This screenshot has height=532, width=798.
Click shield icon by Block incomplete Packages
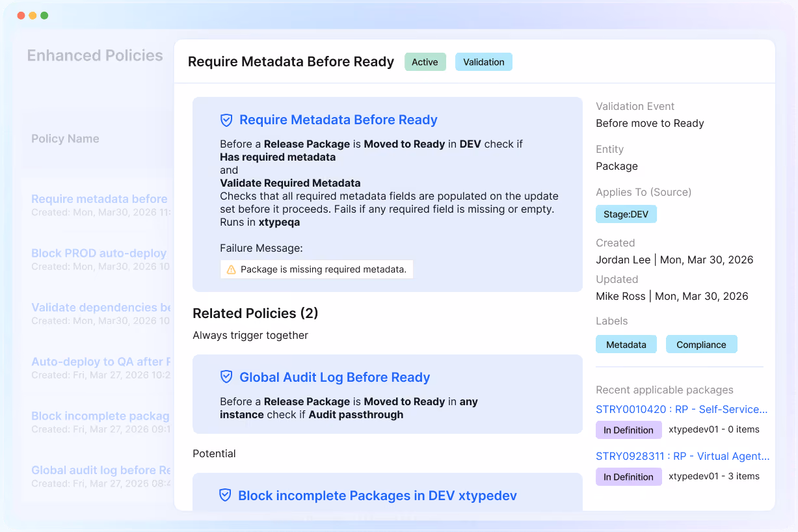point(225,495)
